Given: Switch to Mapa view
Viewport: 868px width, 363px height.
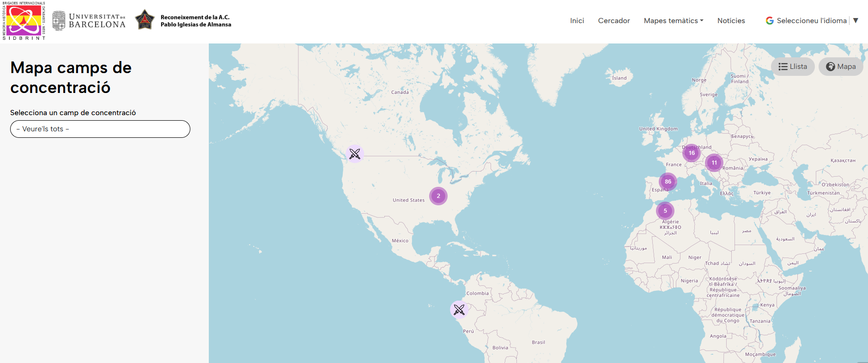Looking at the screenshot, I should click(841, 67).
